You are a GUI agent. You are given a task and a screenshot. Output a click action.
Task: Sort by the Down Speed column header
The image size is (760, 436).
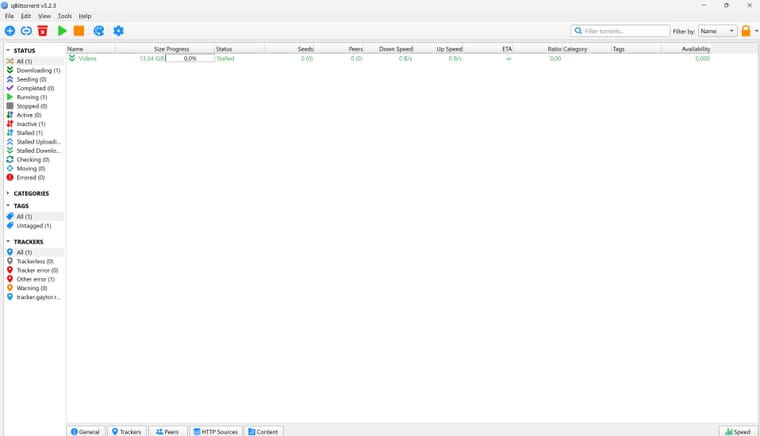click(389, 49)
